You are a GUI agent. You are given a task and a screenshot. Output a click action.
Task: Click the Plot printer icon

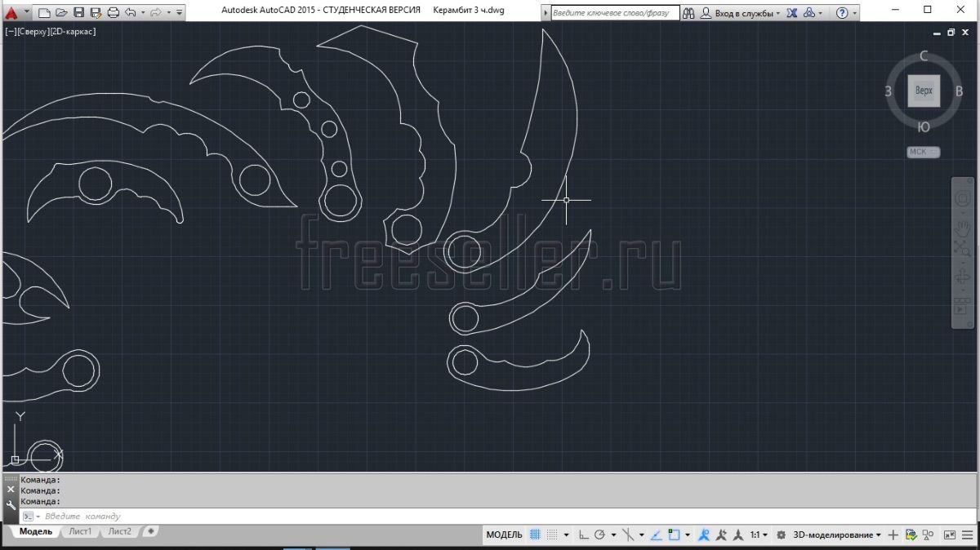coord(114,12)
